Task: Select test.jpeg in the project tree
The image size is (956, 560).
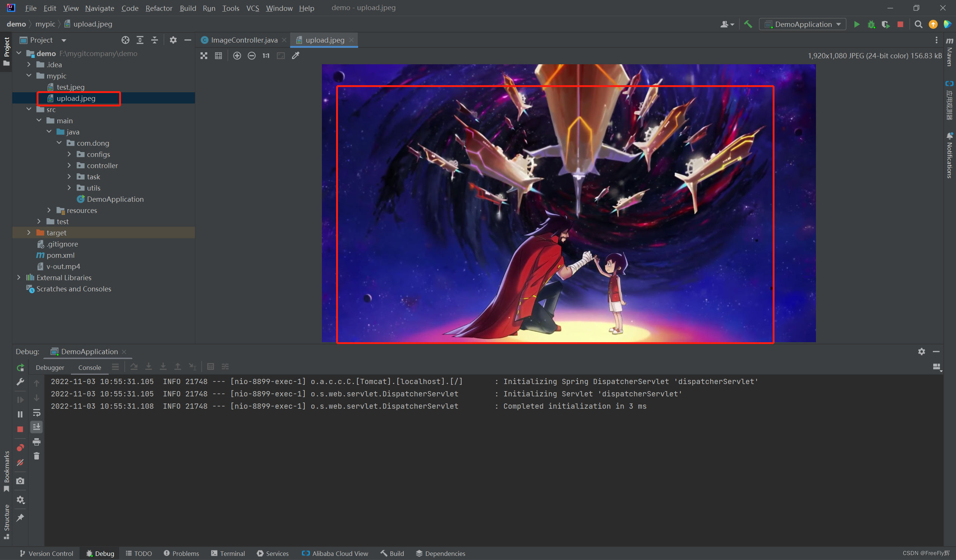Action: click(x=70, y=87)
